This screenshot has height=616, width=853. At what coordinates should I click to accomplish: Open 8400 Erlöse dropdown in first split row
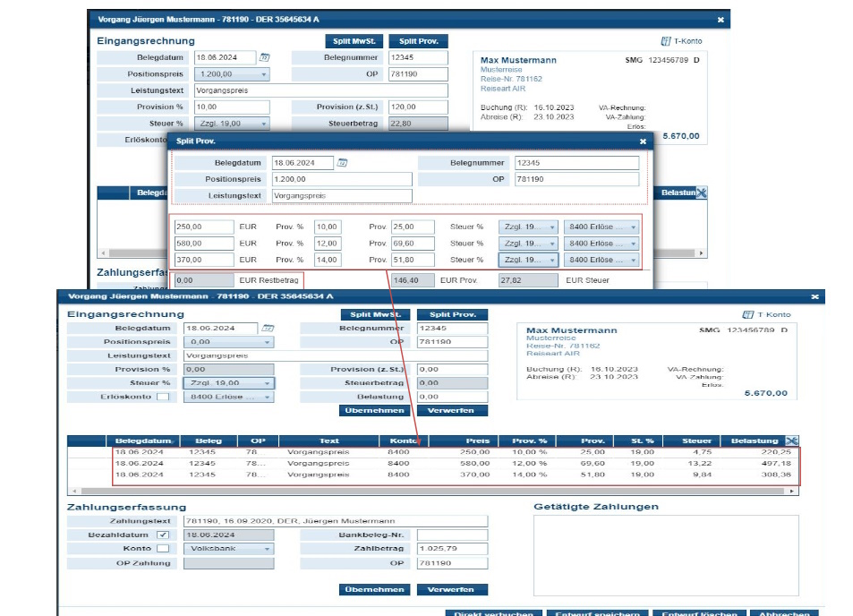pyautogui.click(x=601, y=227)
